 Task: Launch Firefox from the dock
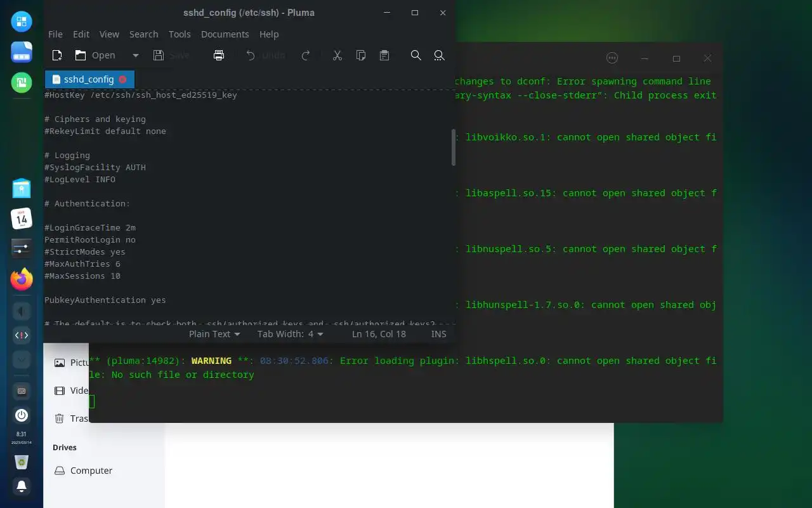pyautogui.click(x=22, y=279)
